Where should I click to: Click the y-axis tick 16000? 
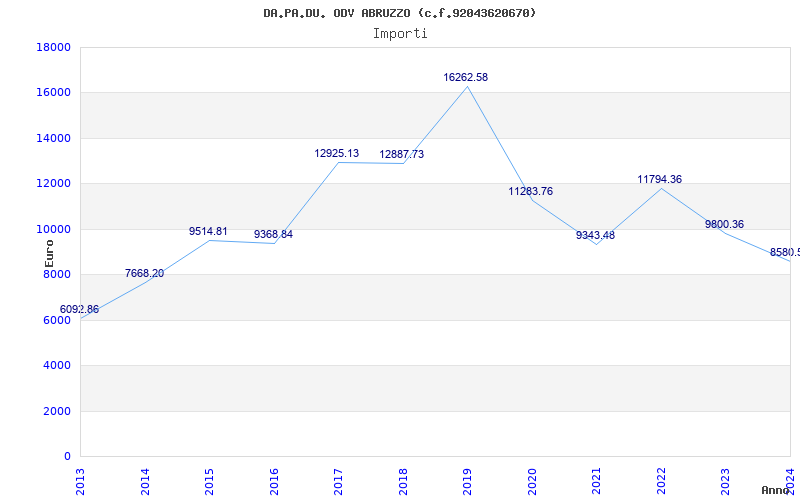(x=54, y=93)
